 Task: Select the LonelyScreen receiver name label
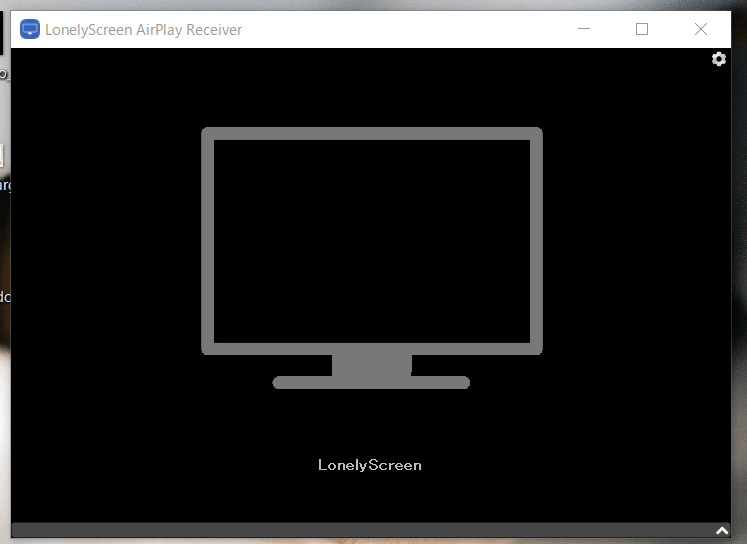[x=370, y=465]
